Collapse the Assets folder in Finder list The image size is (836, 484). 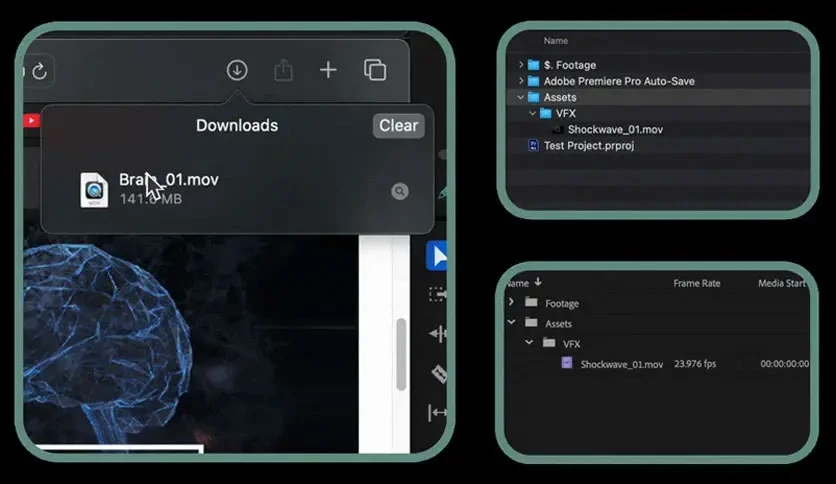(x=520, y=97)
